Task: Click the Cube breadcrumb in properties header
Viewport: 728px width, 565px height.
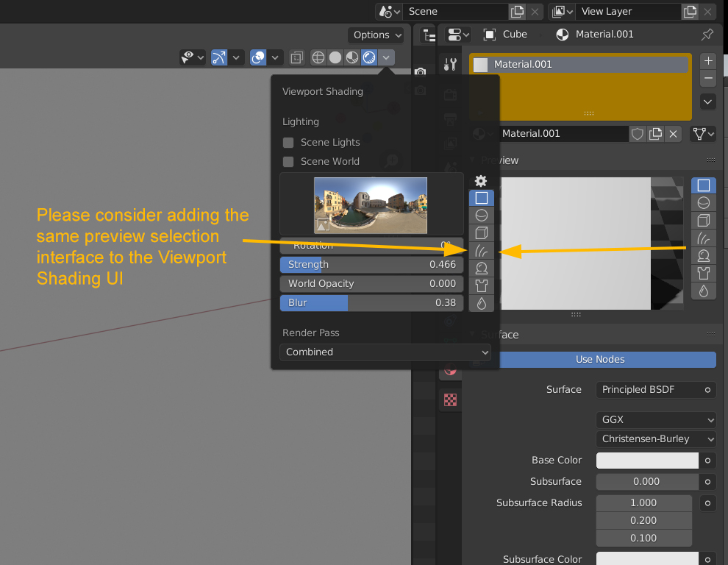Action: tap(506, 35)
